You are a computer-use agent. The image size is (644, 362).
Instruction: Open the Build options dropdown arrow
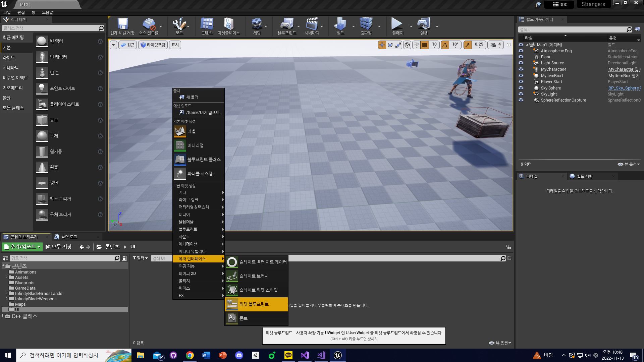click(354, 26)
